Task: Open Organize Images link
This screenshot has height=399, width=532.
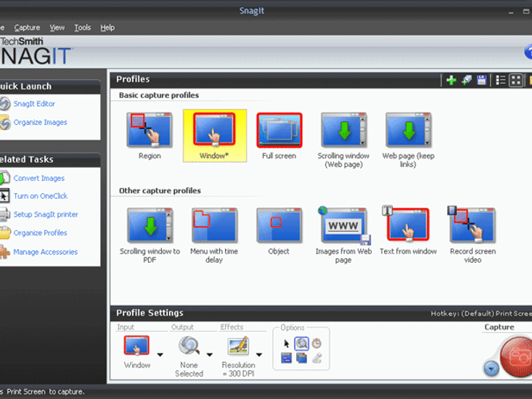Action: click(40, 122)
